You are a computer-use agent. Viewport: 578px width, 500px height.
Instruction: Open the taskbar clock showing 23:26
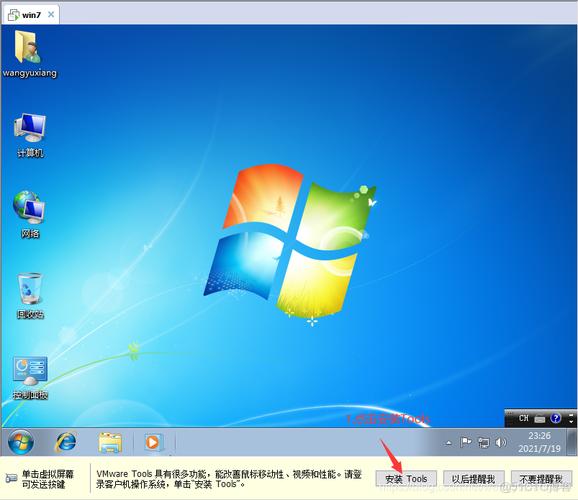click(539, 436)
